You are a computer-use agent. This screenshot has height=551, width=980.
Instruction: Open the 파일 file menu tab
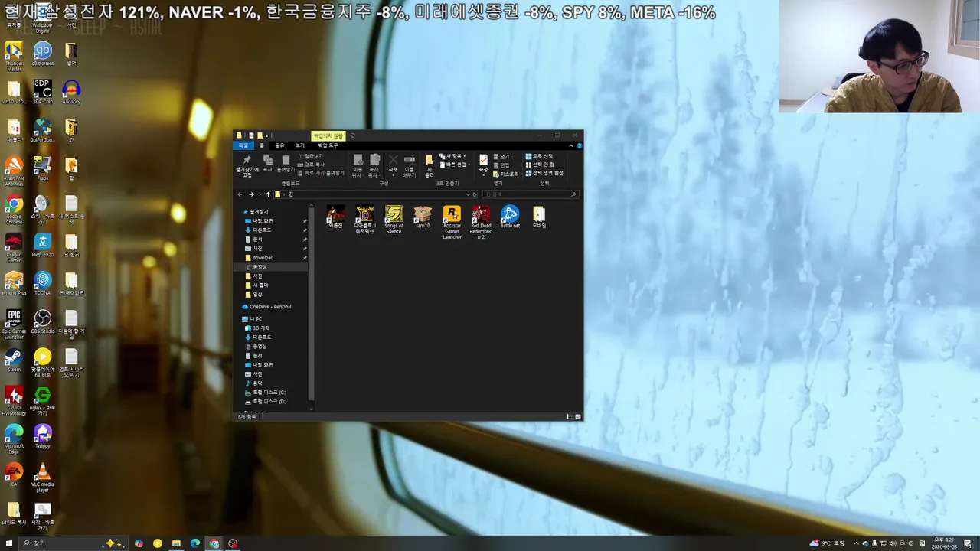pyautogui.click(x=243, y=145)
